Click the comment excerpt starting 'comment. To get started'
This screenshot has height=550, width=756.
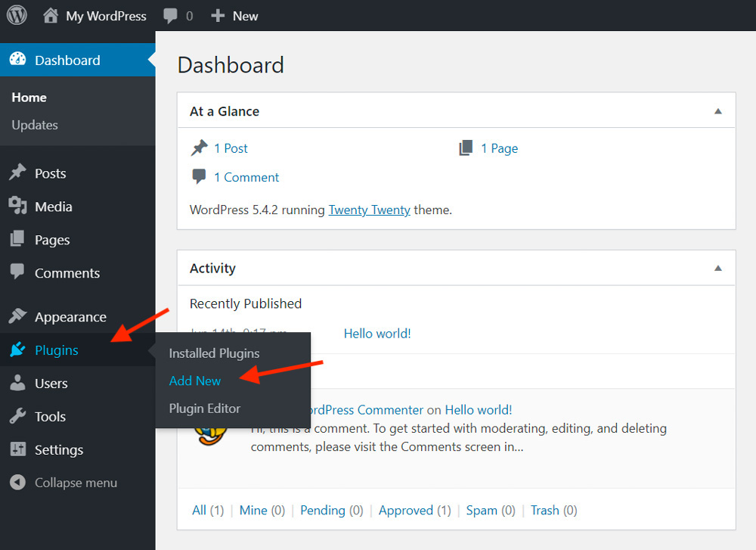[459, 437]
